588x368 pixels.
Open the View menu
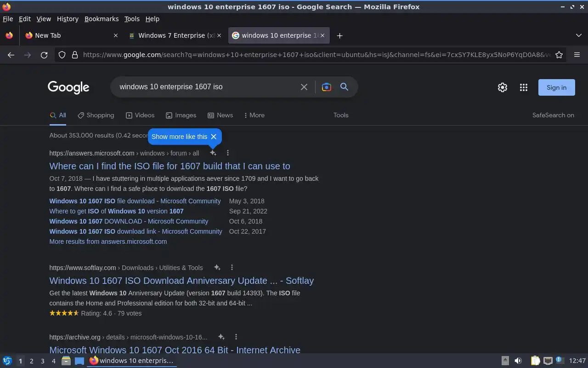(x=44, y=19)
